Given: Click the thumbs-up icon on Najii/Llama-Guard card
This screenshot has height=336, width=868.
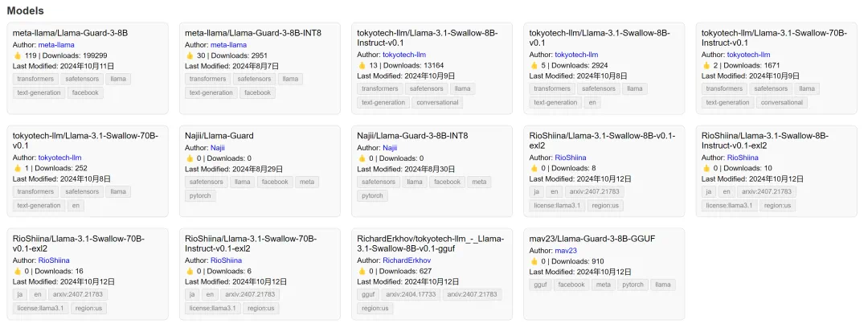Looking at the screenshot, I should [x=190, y=158].
